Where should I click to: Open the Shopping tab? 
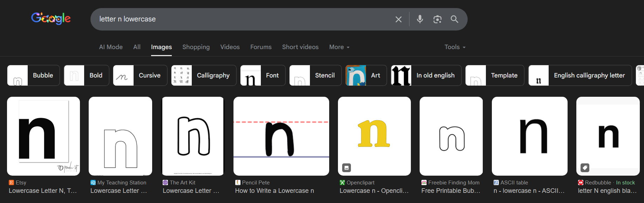196,47
